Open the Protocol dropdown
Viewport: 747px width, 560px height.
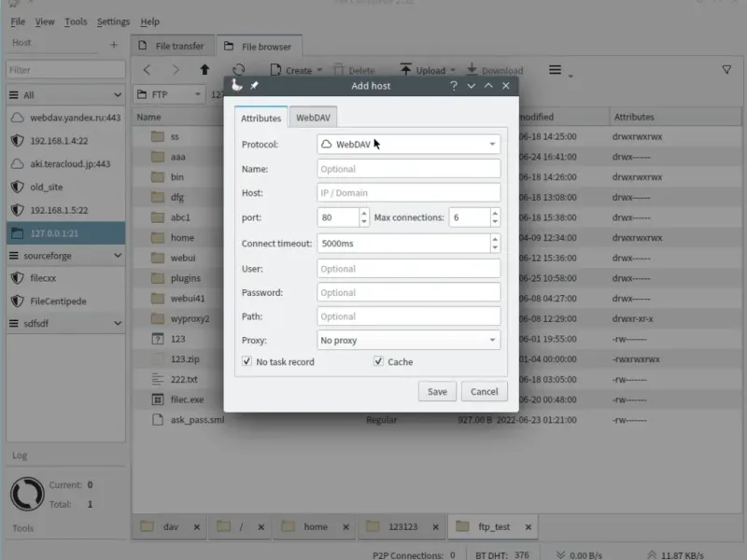tap(408, 144)
